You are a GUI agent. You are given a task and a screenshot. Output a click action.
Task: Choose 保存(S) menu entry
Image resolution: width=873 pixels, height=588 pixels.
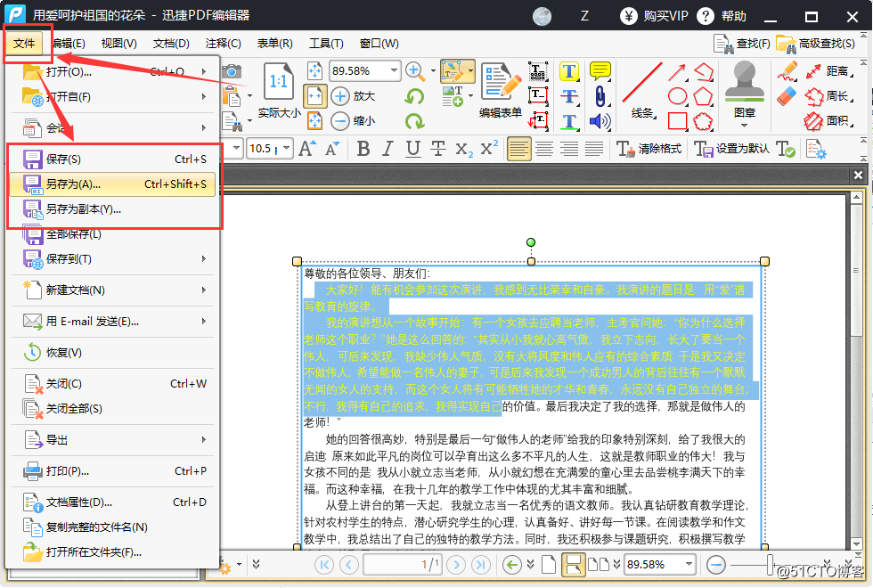click(112, 159)
